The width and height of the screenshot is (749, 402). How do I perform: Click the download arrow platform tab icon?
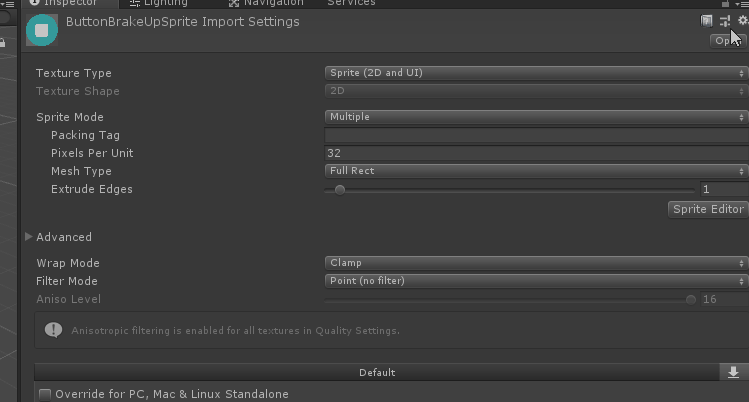coord(734,372)
